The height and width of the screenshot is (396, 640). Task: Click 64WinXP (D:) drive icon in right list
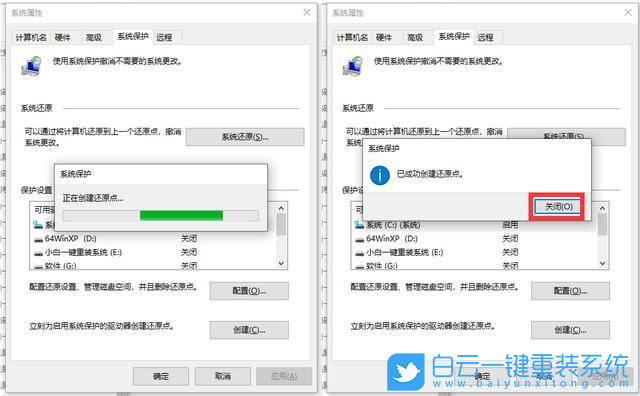[x=360, y=239]
